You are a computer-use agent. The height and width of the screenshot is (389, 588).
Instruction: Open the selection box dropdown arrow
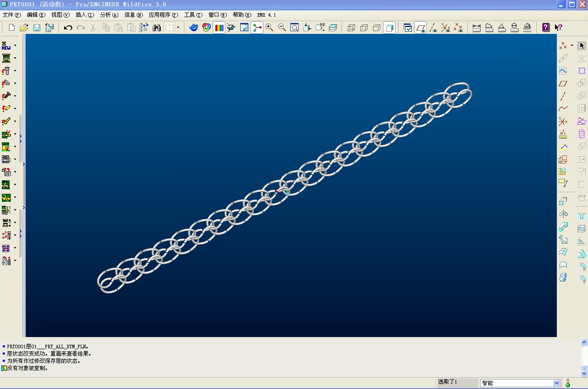pos(178,28)
